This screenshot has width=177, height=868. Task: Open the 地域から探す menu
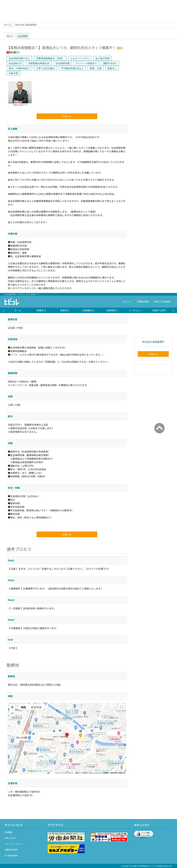click(159, 310)
